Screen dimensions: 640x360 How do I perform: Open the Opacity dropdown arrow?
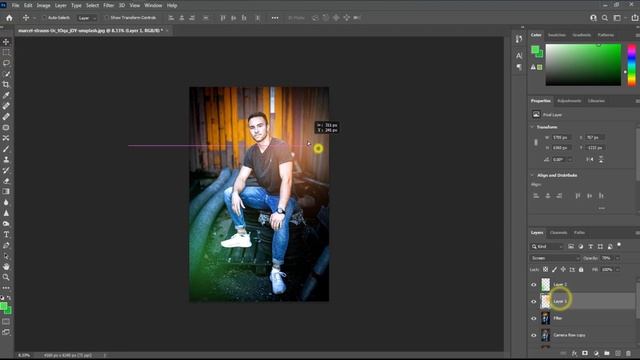point(617,258)
